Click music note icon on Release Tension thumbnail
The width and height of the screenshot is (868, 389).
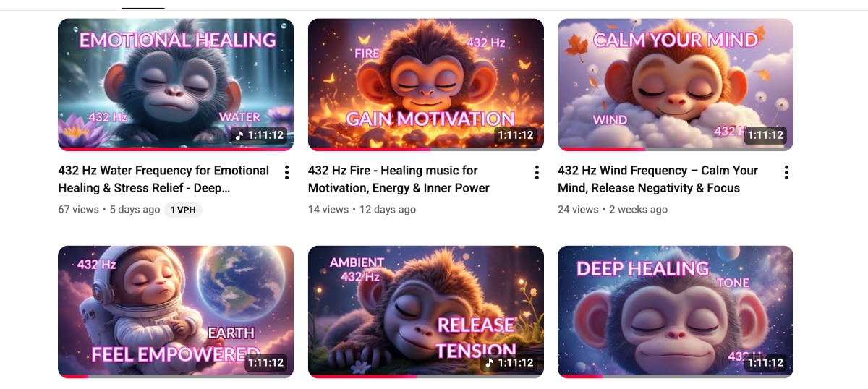tap(490, 362)
